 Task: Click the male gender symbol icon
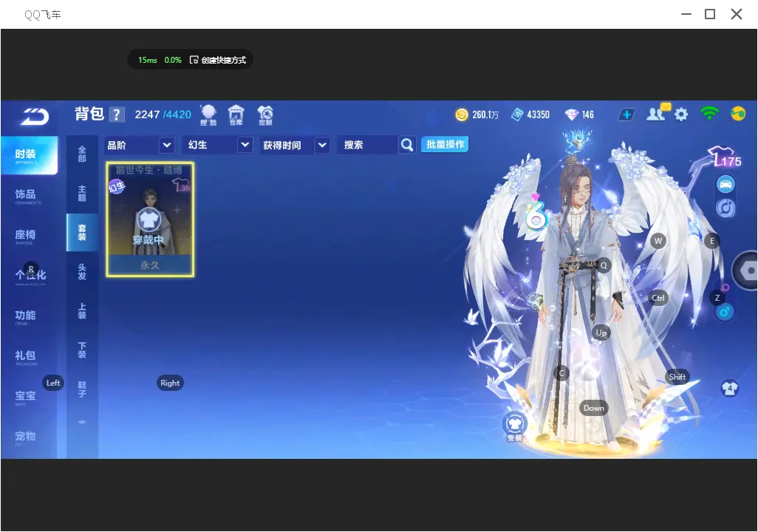(724, 312)
